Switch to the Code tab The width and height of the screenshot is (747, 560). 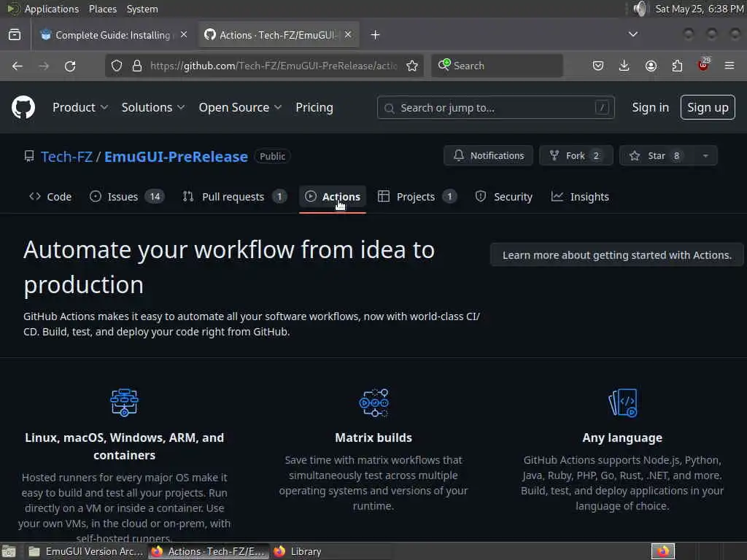50,197
